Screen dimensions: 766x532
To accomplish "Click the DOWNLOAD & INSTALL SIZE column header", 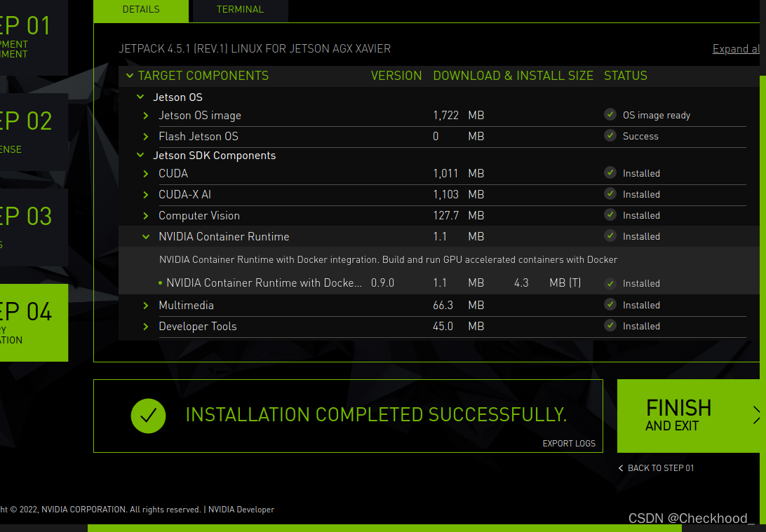I will 513,76.
